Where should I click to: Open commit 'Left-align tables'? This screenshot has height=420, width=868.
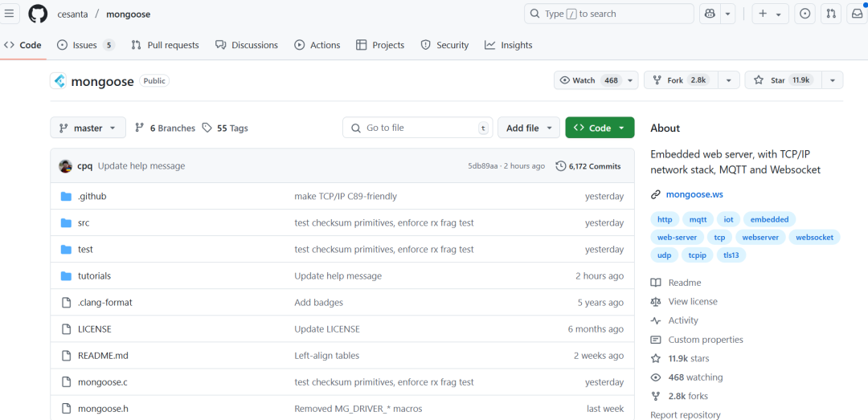(326, 356)
